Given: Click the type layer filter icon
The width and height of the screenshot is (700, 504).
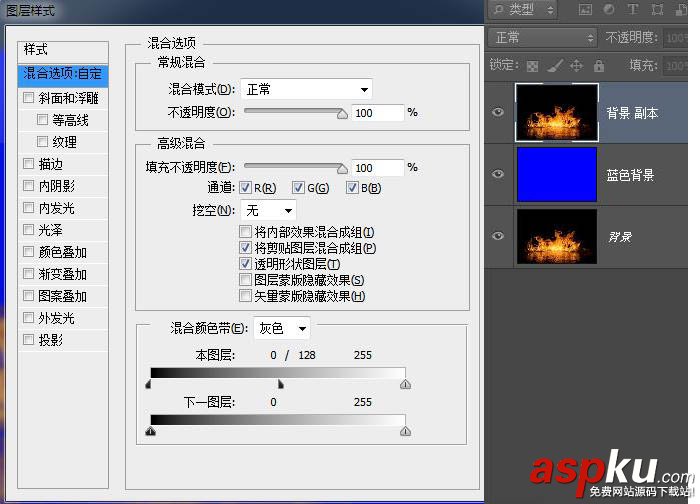Looking at the screenshot, I should tap(633, 9).
